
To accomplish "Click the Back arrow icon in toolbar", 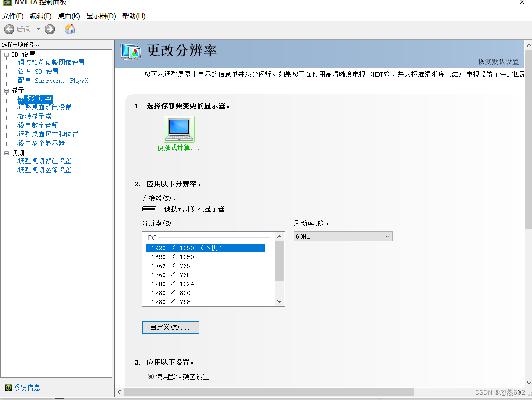I will click(x=9, y=30).
